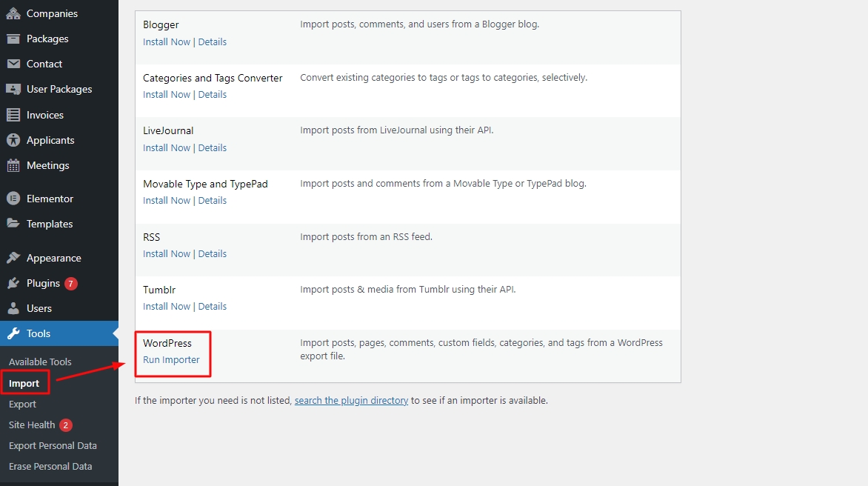Viewport: 868px width, 486px height.
Task: Click the Applicants person icon
Action: (x=13, y=140)
